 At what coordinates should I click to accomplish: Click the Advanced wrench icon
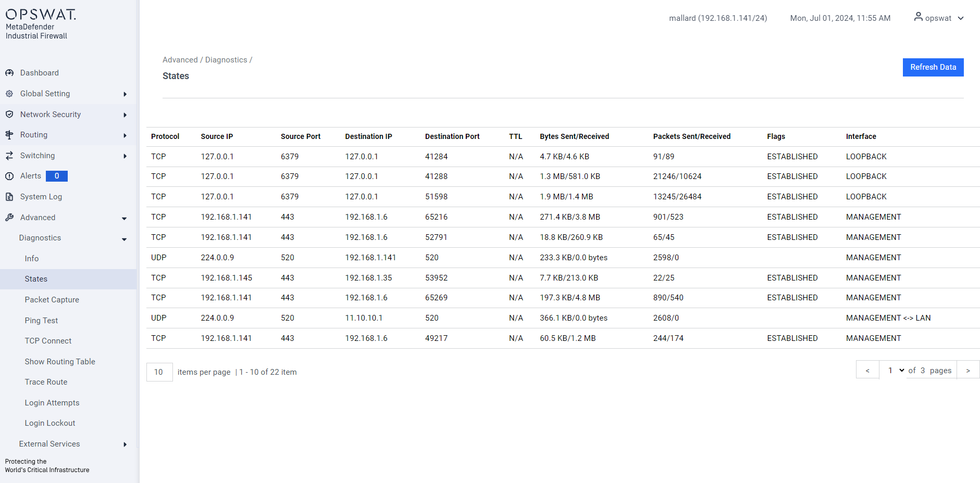tap(9, 218)
